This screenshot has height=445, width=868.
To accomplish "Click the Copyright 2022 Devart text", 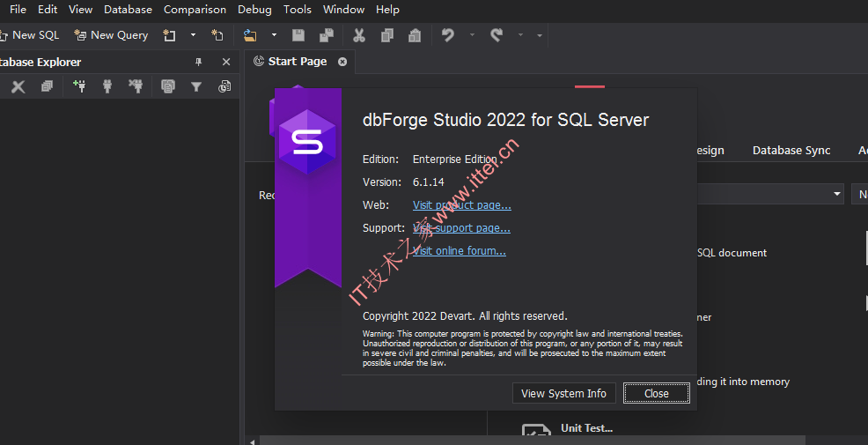I will [x=465, y=315].
